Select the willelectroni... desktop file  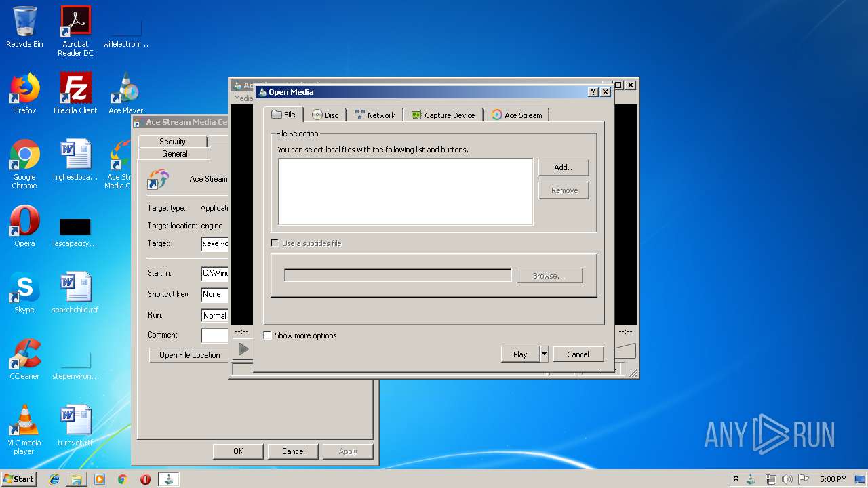(125, 34)
